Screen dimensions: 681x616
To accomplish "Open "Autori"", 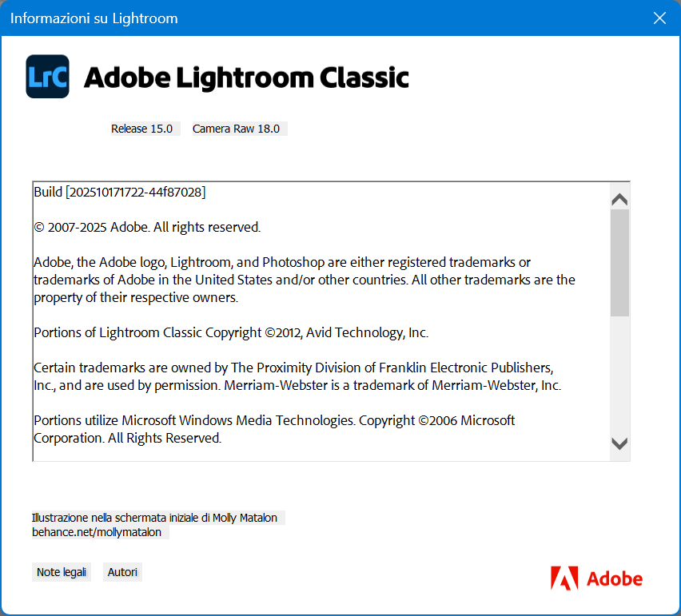I will point(121,571).
